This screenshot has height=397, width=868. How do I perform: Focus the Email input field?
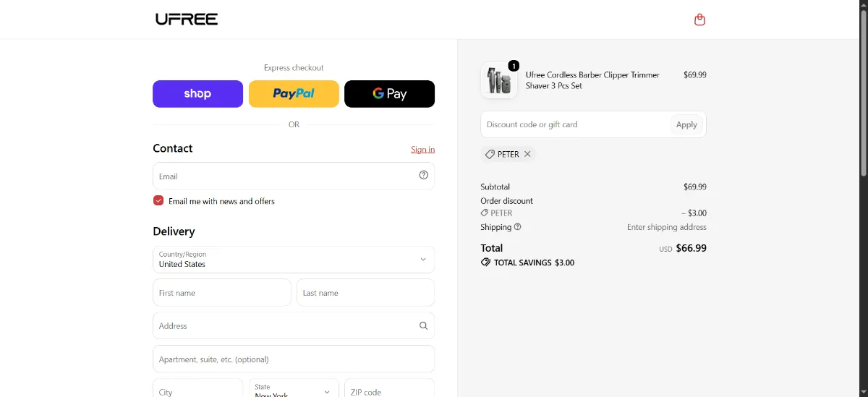(294, 176)
